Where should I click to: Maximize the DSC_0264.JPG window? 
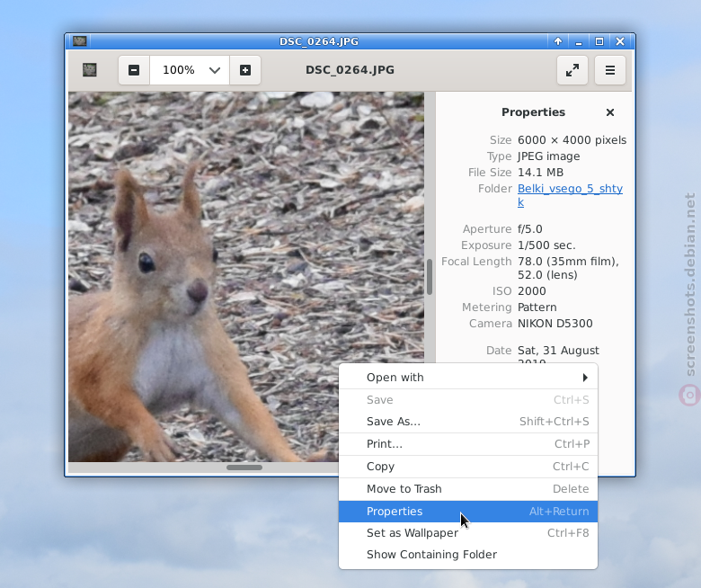click(x=599, y=41)
